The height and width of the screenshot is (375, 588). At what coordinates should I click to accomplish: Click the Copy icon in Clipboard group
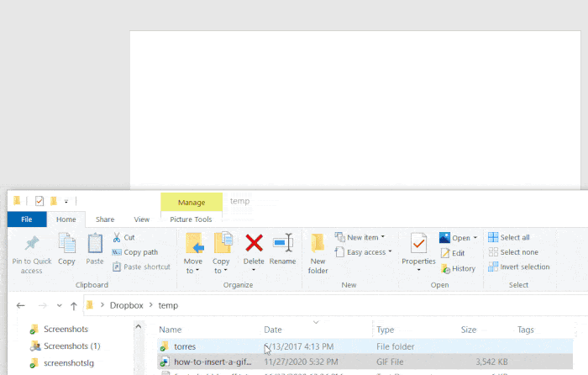[66, 245]
